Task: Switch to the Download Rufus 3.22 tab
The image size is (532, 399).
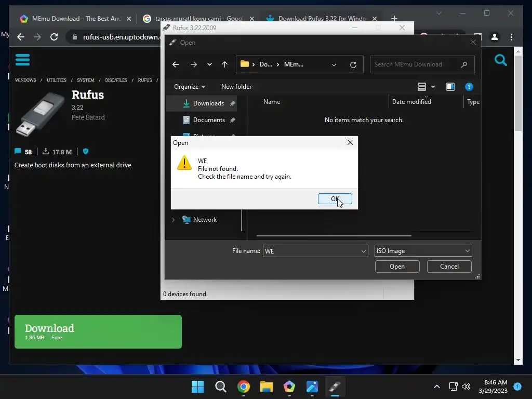Action: (x=317, y=19)
